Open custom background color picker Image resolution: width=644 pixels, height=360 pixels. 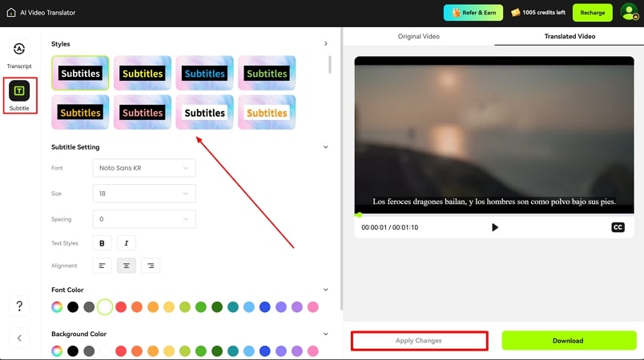tap(57, 351)
